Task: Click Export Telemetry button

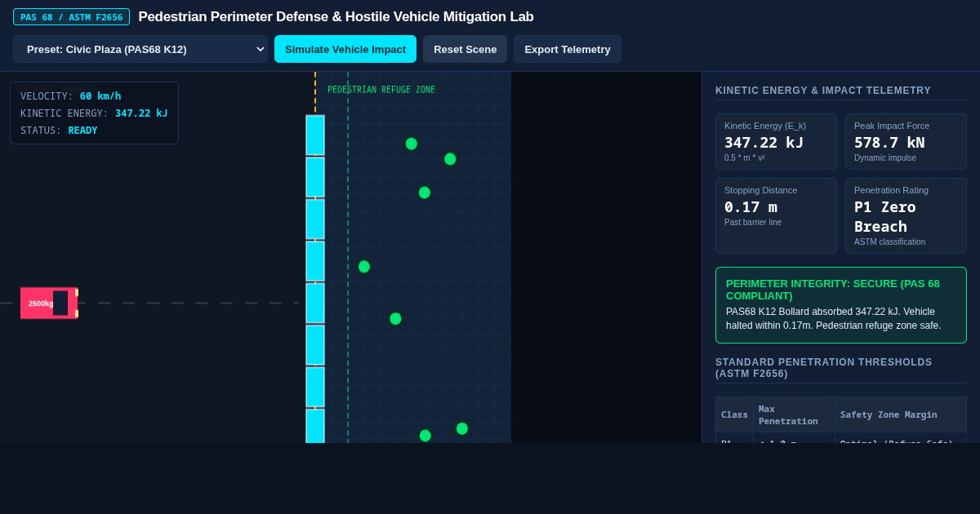Action: (568, 49)
